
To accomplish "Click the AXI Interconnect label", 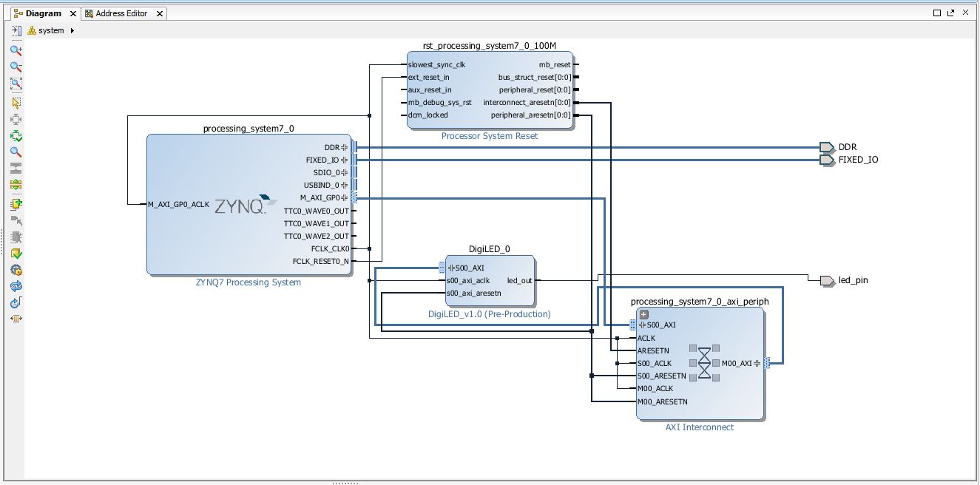I will [700, 427].
